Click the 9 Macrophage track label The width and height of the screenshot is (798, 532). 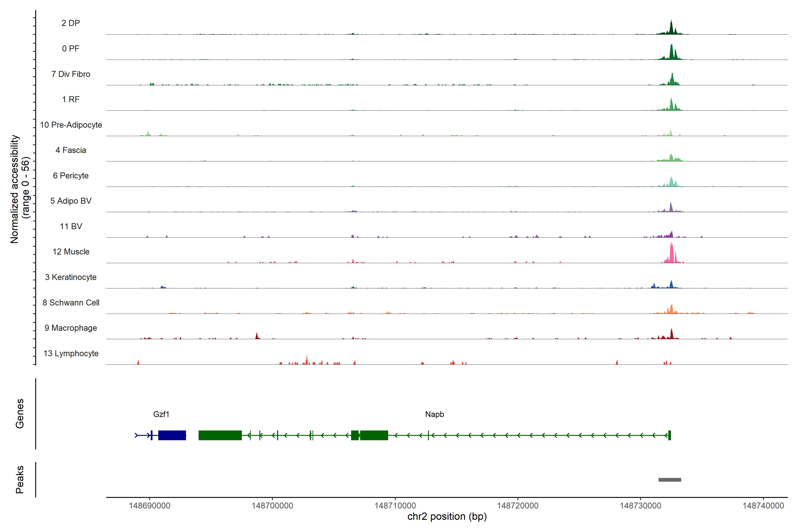71,328
